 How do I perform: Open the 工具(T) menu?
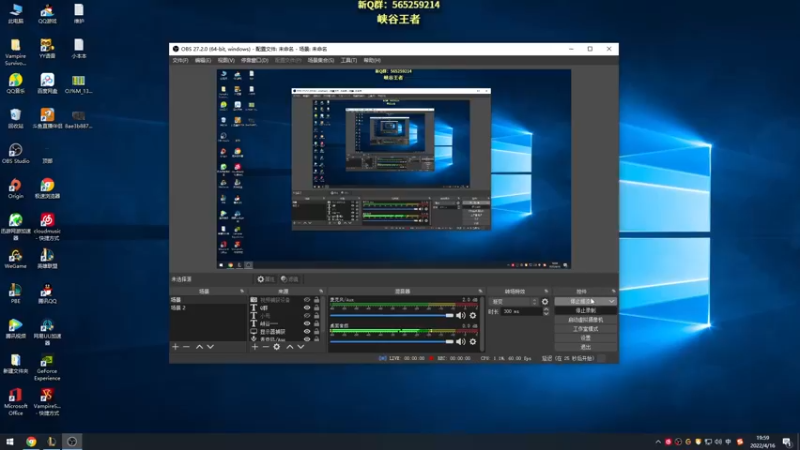click(x=348, y=60)
